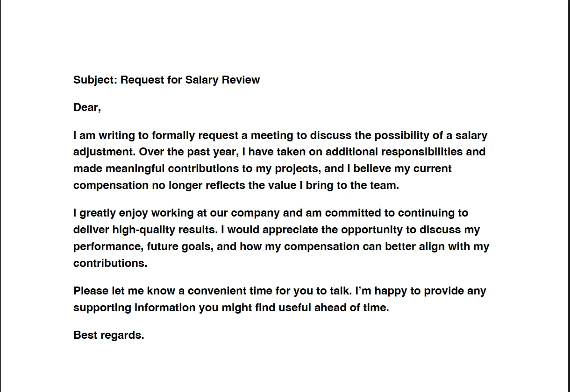Click the "Subject: Request for Salary Review" line

(166, 80)
